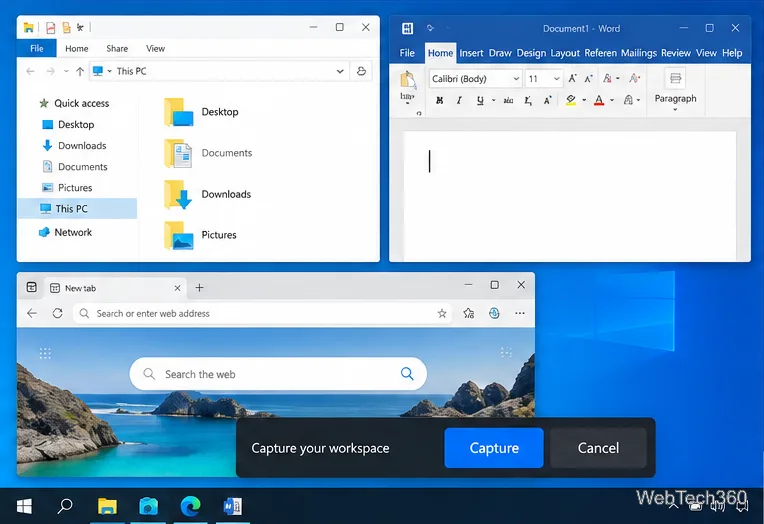Open Word Design tab
Image resolution: width=764 pixels, height=524 pixels.
pos(531,53)
